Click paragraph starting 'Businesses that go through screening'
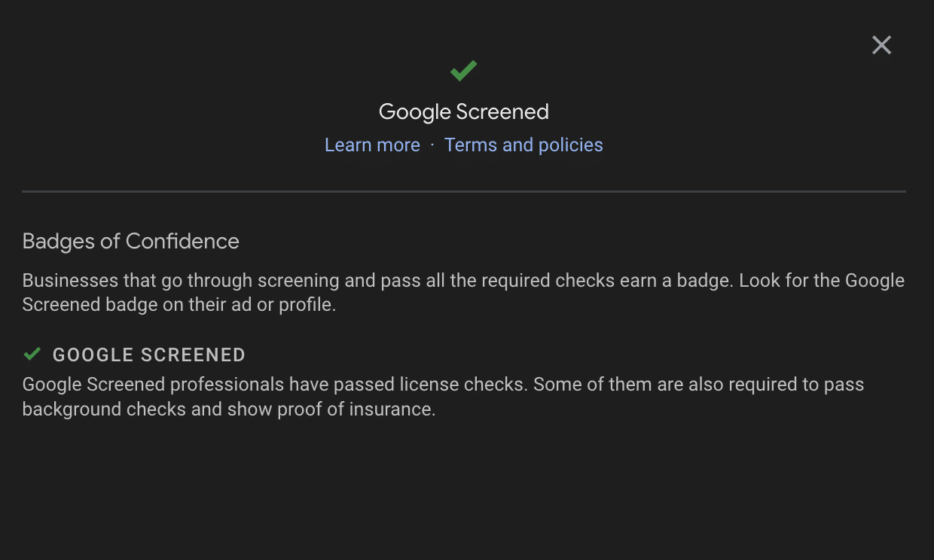Image resolution: width=934 pixels, height=560 pixels. [x=463, y=293]
